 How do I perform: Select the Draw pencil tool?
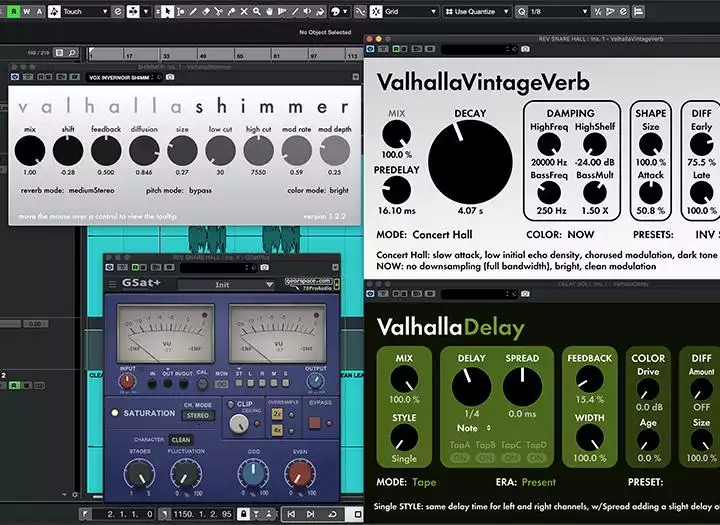pos(193,11)
